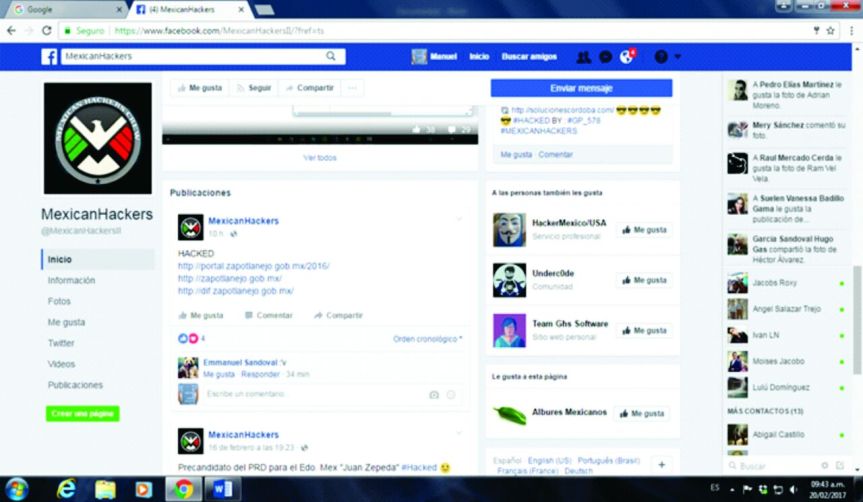Open the notifications globe icon
863x502 pixels.
626,57
